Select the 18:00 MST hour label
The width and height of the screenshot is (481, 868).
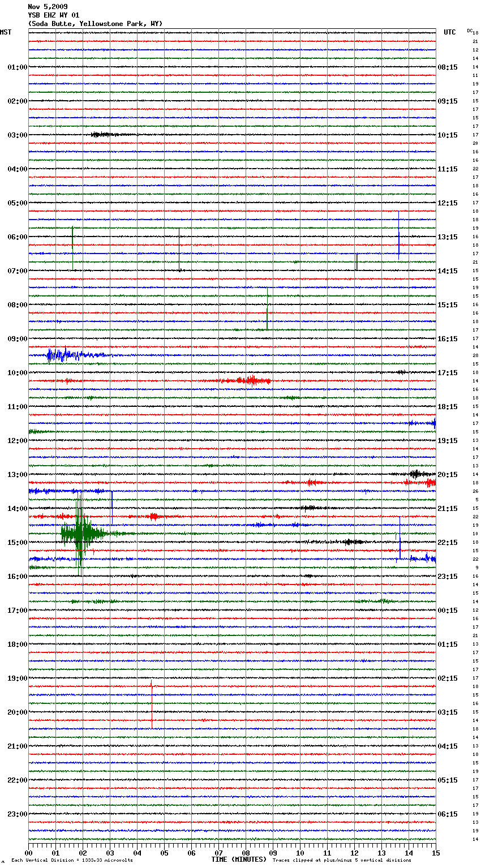tap(18, 644)
